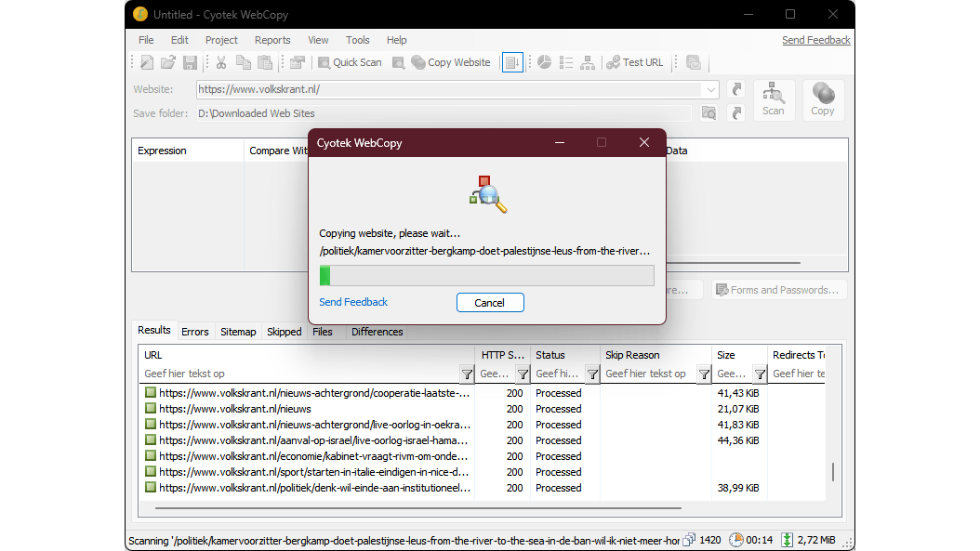The width and height of the screenshot is (980, 551).
Task: Click the Skip Reason filter text box
Action: [x=649, y=374]
